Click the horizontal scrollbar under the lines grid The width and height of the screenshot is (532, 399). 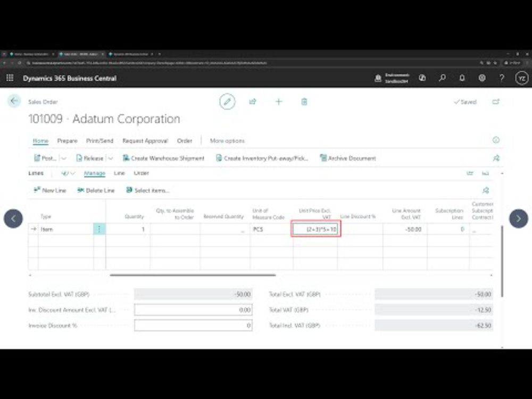(193, 275)
